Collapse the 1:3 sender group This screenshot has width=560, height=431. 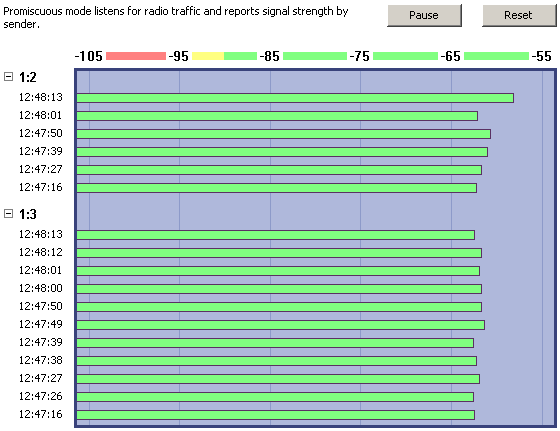[x=8, y=214]
